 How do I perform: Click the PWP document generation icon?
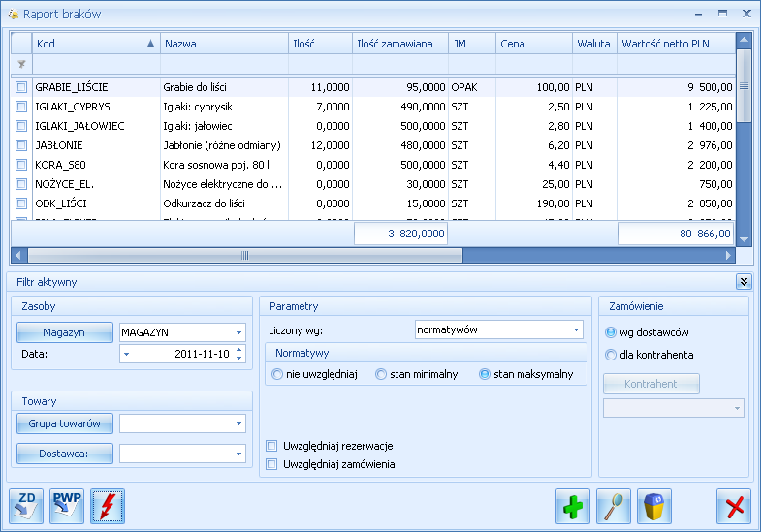[x=67, y=506]
